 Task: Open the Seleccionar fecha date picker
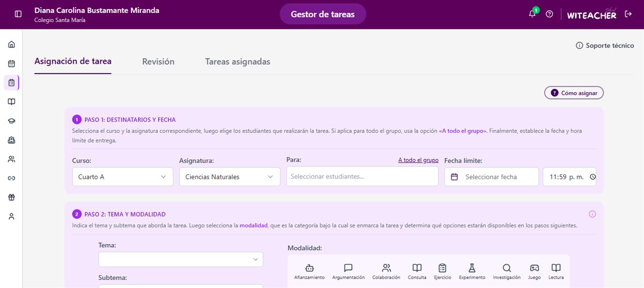point(491,177)
